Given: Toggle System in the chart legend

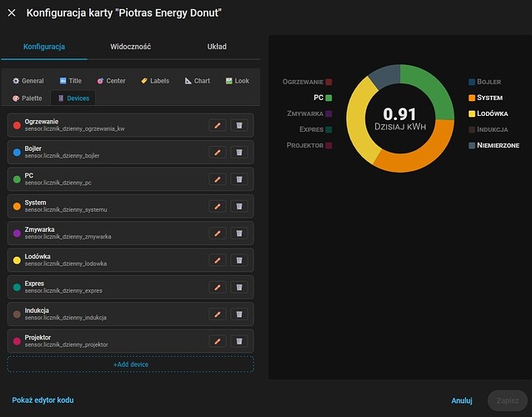Looking at the screenshot, I should [x=485, y=98].
